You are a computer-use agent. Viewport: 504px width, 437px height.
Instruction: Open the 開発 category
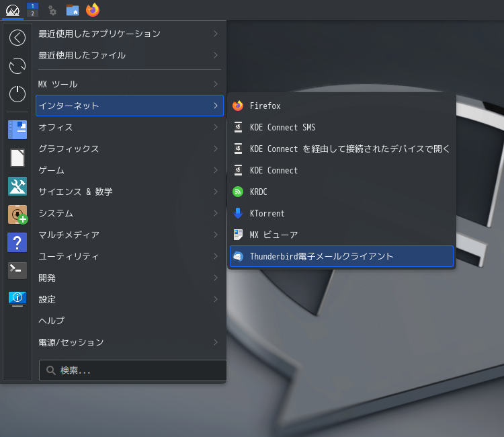click(x=130, y=278)
